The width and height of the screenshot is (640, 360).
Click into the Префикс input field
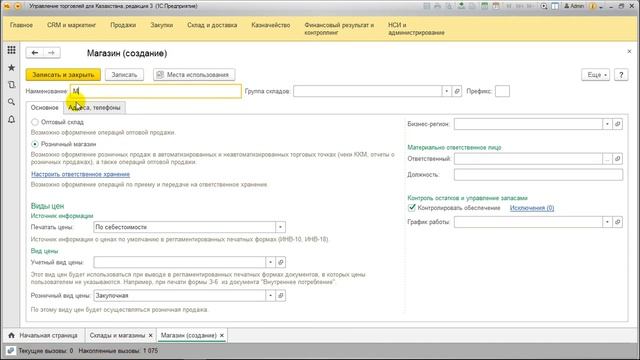point(502,91)
